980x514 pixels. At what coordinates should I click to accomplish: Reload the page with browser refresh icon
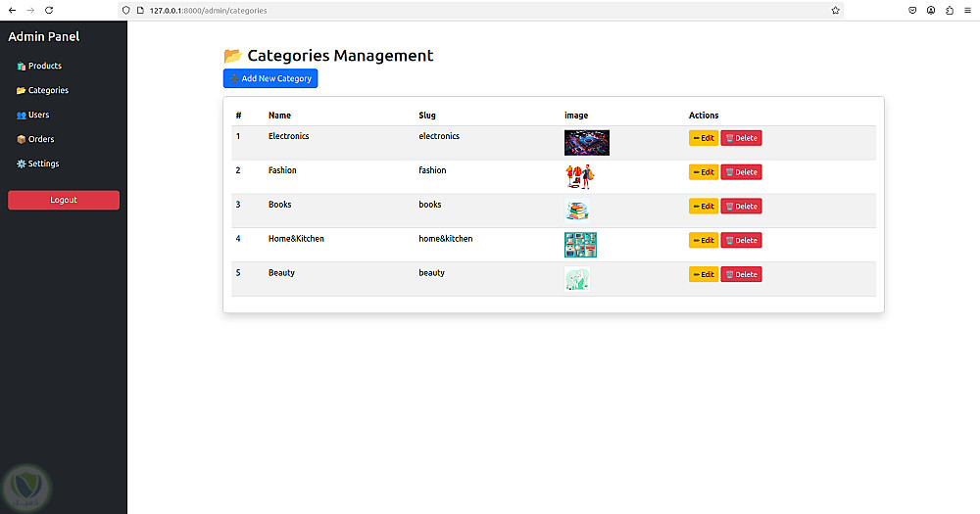49,10
